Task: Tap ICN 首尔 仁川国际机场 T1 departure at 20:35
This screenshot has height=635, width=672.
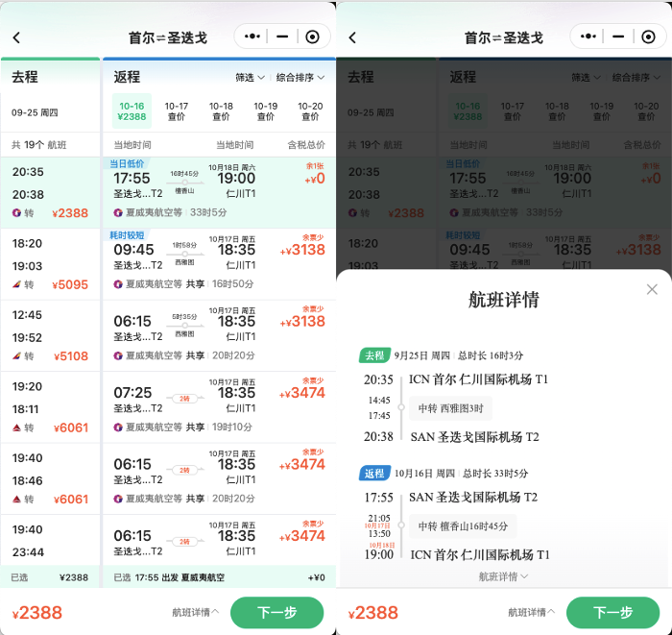Action: pos(478,379)
